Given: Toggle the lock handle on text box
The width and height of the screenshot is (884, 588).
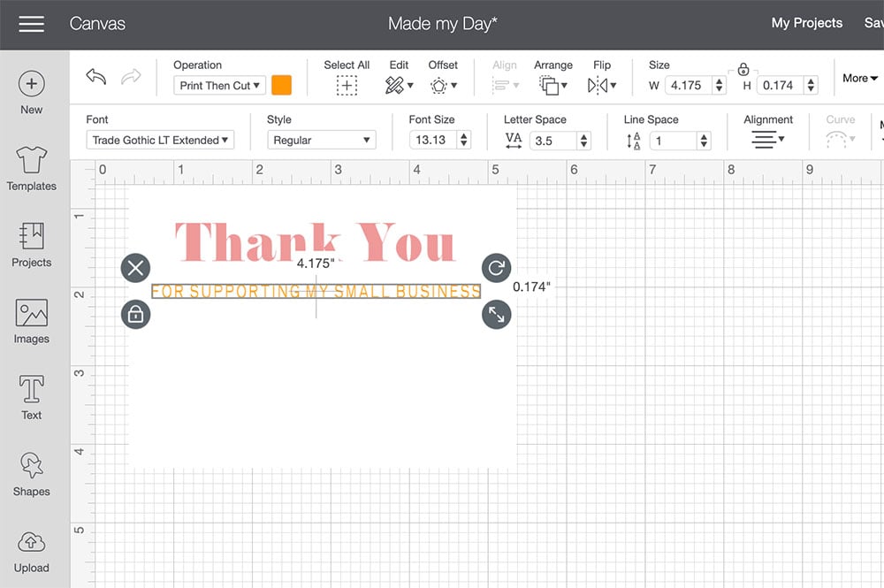Looking at the screenshot, I should (x=135, y=314).
